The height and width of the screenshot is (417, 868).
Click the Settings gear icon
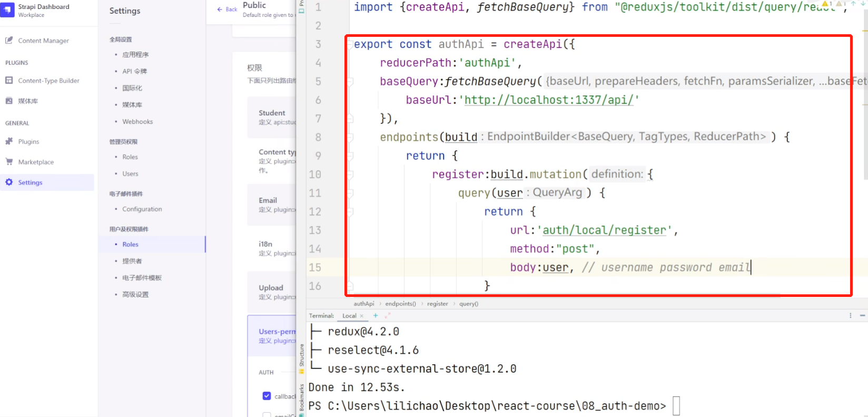9,182
